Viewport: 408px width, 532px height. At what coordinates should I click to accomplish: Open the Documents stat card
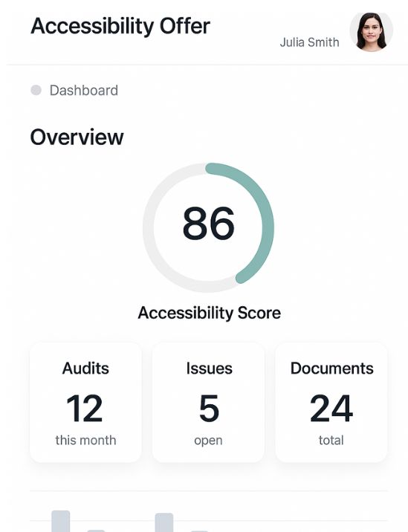[x=331, y=403]
